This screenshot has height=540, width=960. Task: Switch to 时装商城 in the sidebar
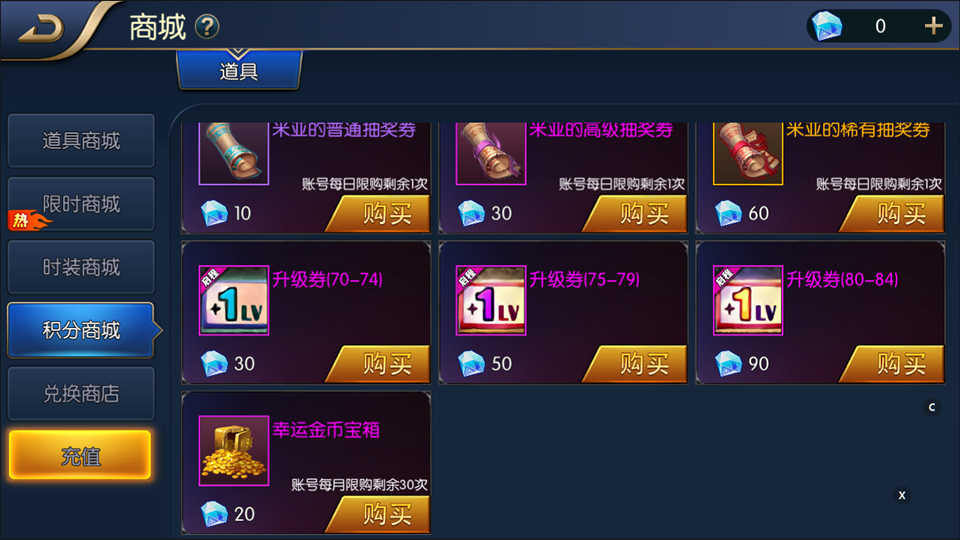(81, 267)
